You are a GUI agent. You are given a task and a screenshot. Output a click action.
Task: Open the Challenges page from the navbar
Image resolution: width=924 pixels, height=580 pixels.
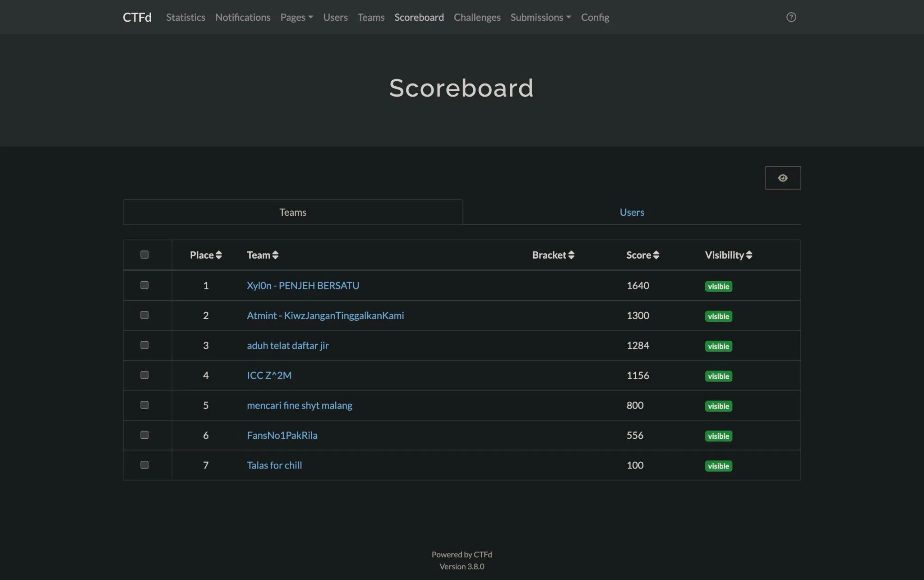click(477, 17)
